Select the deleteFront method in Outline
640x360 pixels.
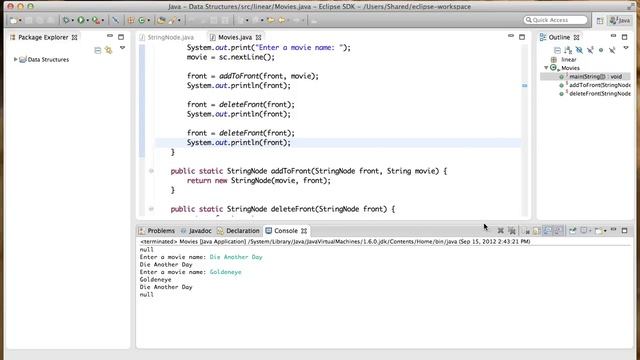tap(595, 93)
